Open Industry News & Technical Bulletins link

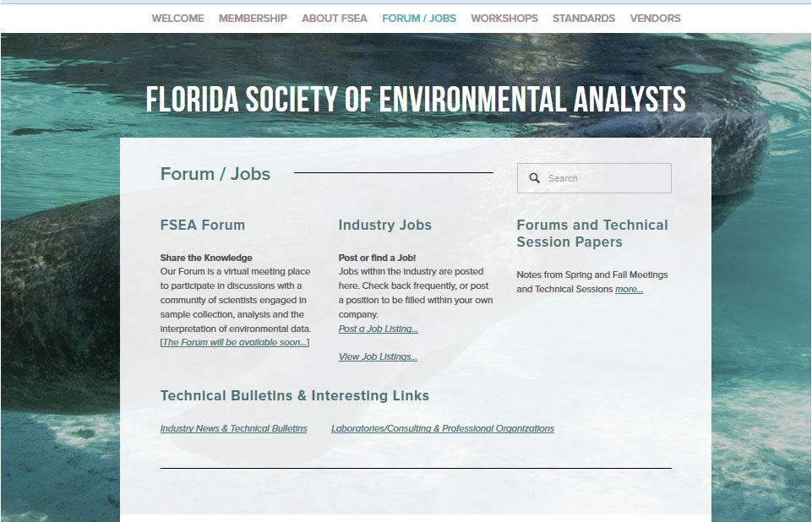(x=233, y=428)
